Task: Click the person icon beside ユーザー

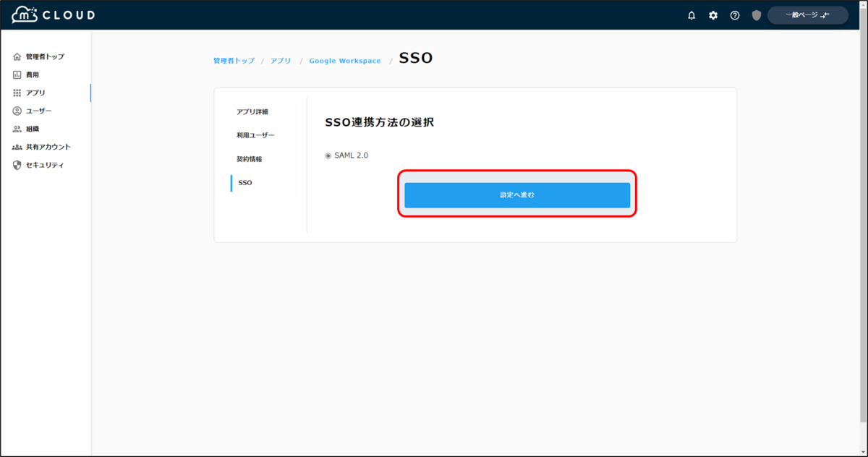Action: pyautogui.click(x=17, y=111)
